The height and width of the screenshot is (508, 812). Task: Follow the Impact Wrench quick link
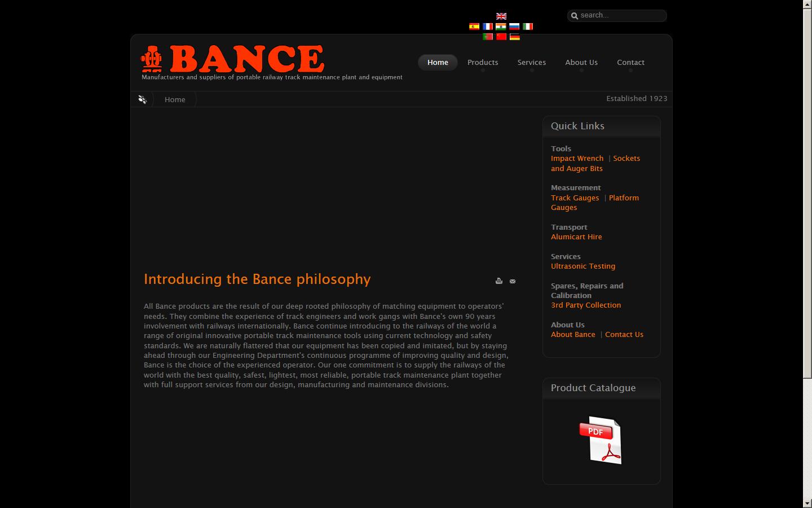click(x=577, y=159)
